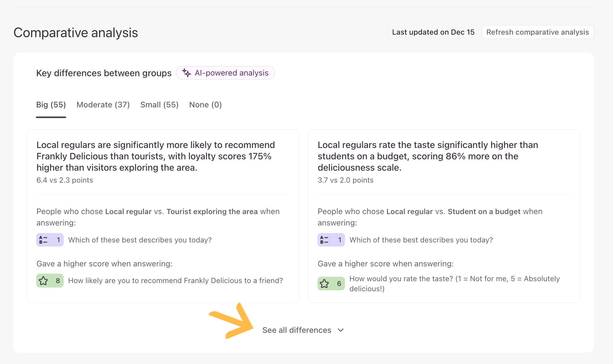Click the chevron next to See all differences
Viewport: 613px width, 364px height.
point(341,330)
